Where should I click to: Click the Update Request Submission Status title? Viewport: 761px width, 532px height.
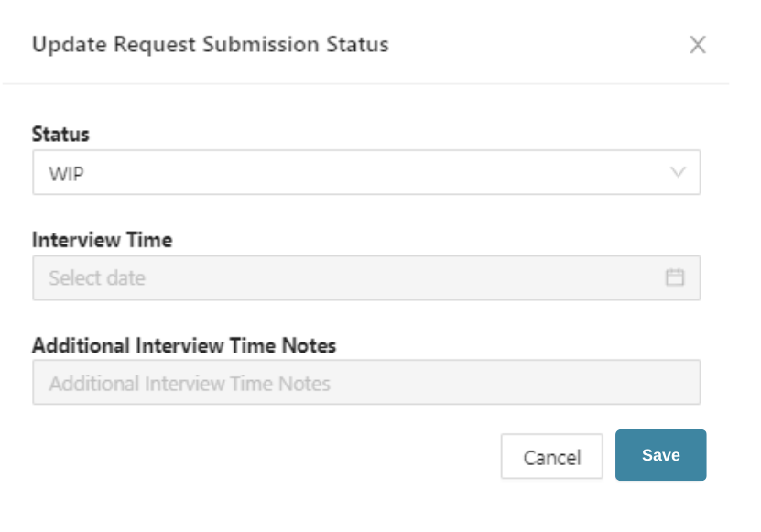point(210,44)
